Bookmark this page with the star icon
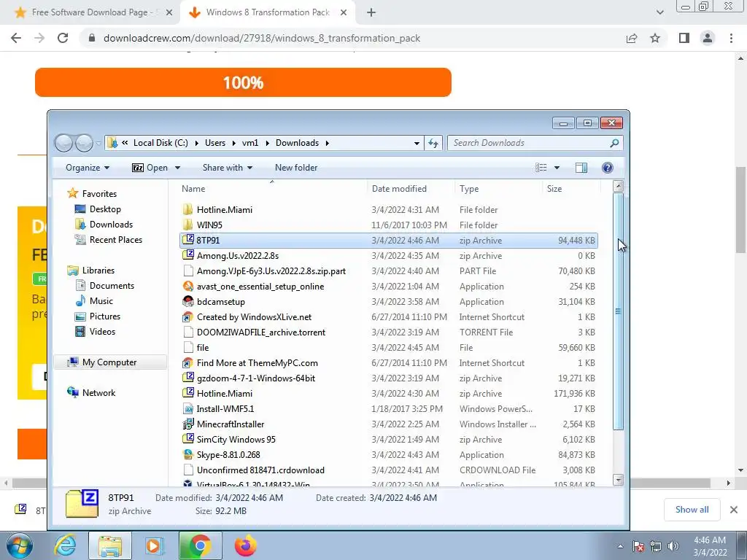 tap(655, 38)
